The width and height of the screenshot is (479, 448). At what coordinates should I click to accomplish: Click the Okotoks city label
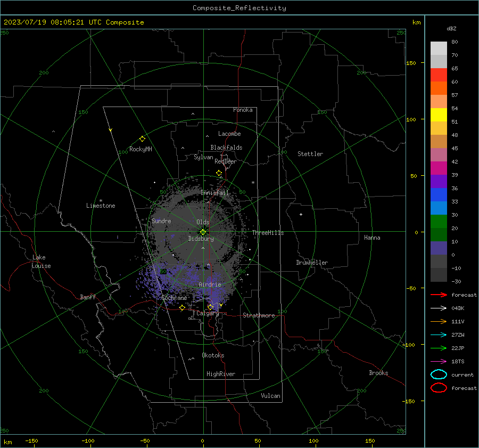[x=213, y=355]
